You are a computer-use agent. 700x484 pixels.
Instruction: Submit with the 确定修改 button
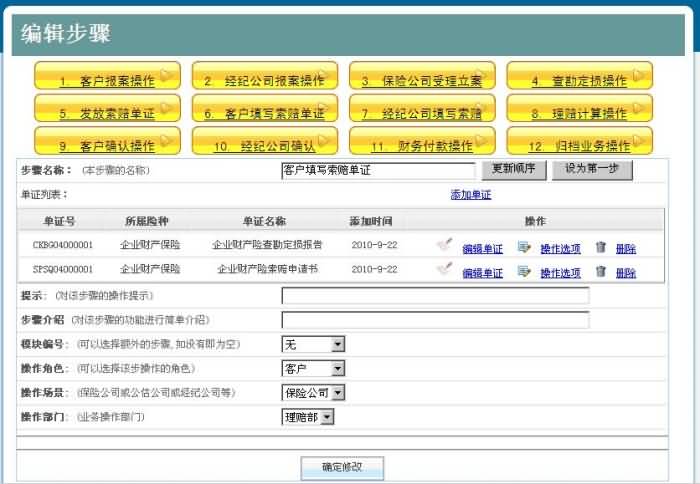342,467
